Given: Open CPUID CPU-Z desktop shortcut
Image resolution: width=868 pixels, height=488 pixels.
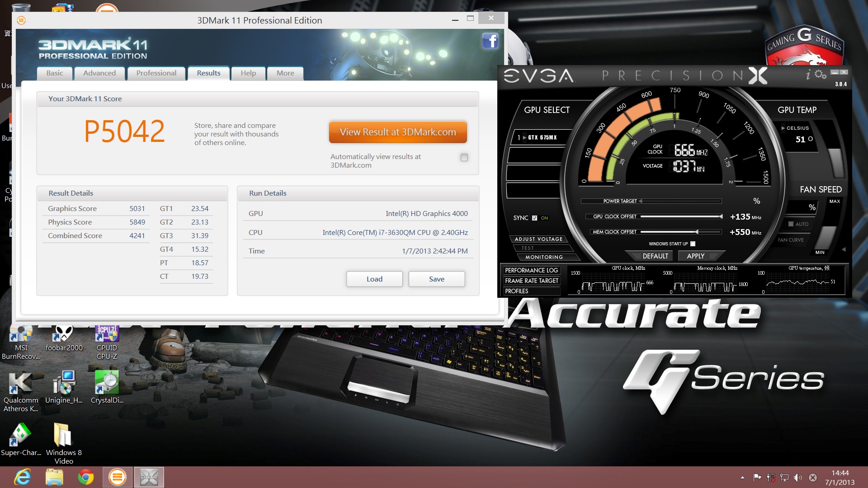Looking at the screenshot, I should (107, 343).
